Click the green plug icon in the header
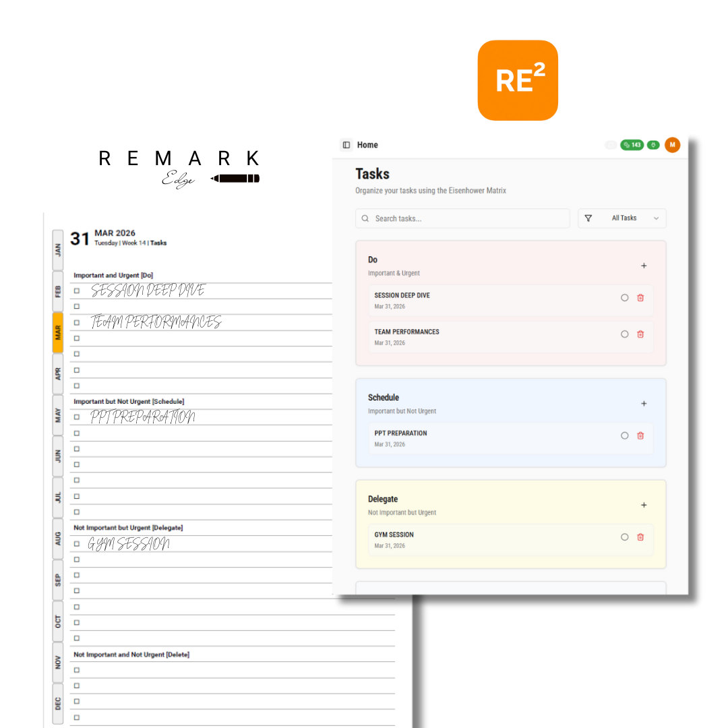The height and width of the screenshot is (728, 728). tap(653, 145)
